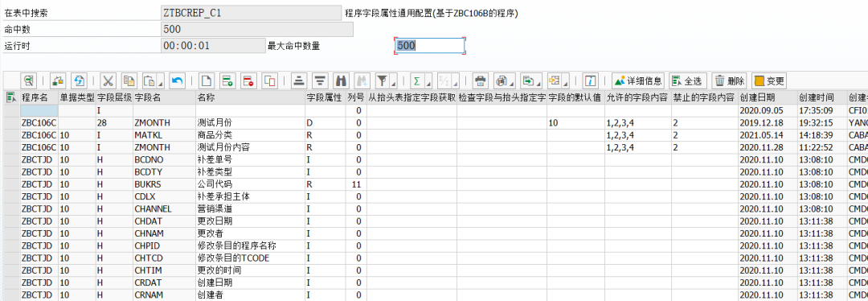Click the 创建日期 column header
Image resolution: width=868 pixels, height=301 pixels.
(x=768, y=97)
